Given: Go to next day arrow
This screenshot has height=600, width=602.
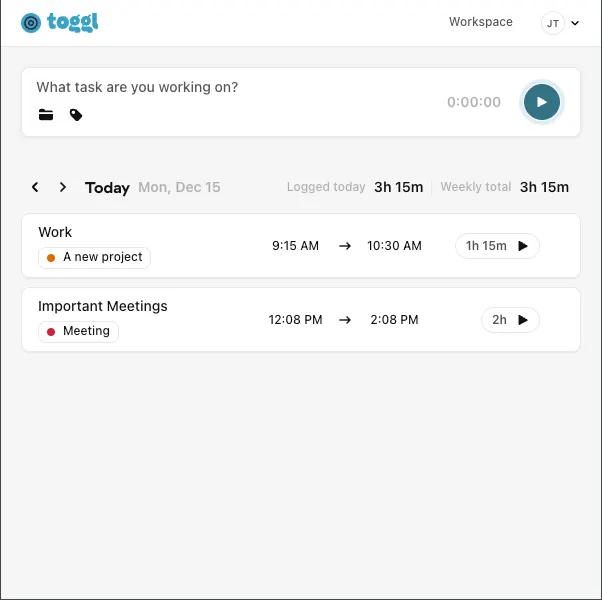Looking at the screenshot, I should 63,187.
